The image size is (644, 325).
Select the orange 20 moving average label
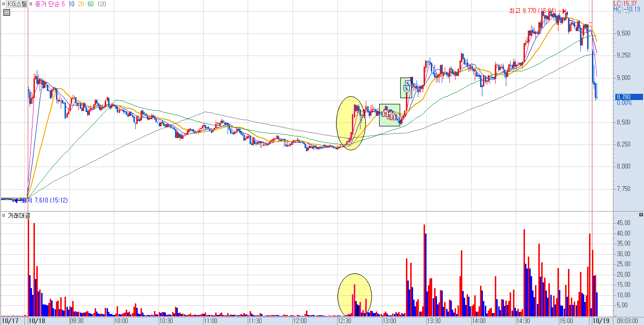point(81,4)
